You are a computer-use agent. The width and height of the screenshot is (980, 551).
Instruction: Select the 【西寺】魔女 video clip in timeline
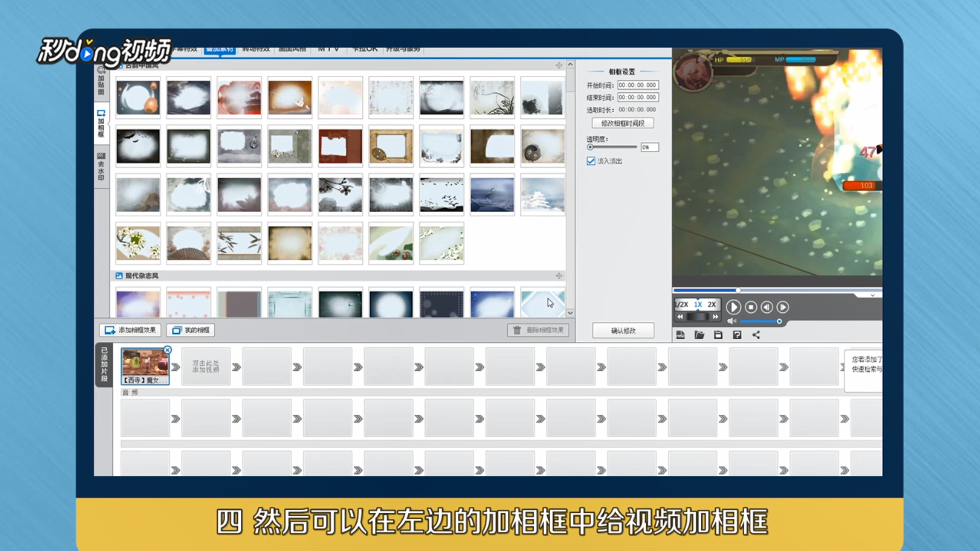[145, 366]
